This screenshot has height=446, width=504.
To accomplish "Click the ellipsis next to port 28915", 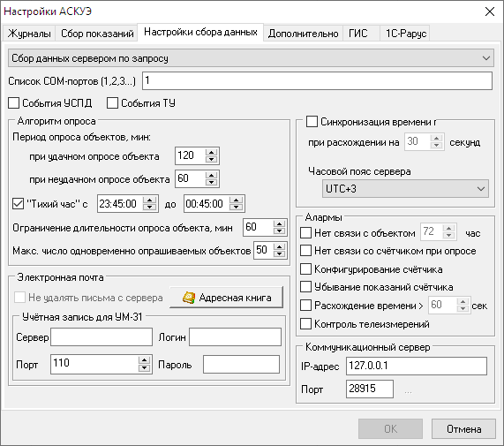I will 408,391.
